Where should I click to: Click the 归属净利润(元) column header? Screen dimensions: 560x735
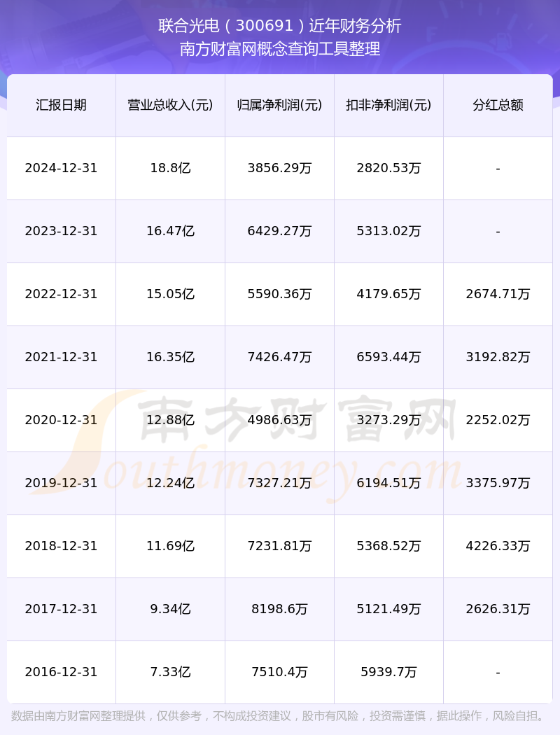[x=279, y=105]
